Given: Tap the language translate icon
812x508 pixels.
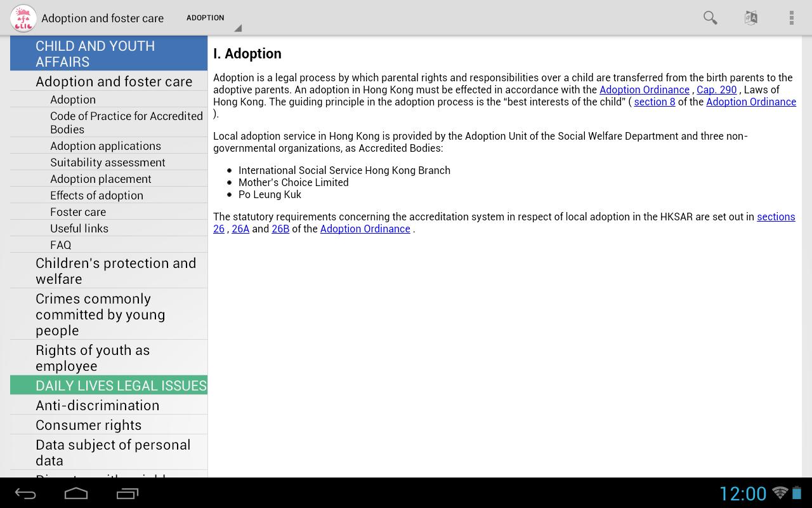Looking at the screenshot, I should (750, 18).
